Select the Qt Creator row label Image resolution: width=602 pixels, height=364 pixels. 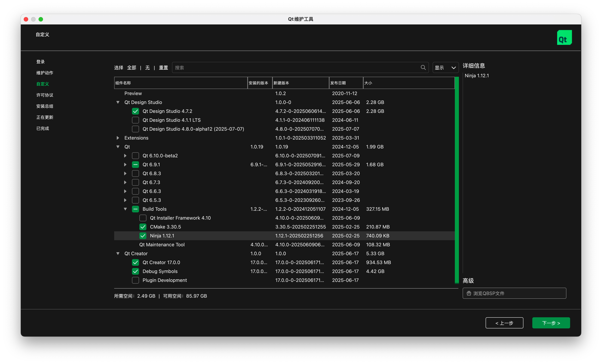click(x=136, y=254)
